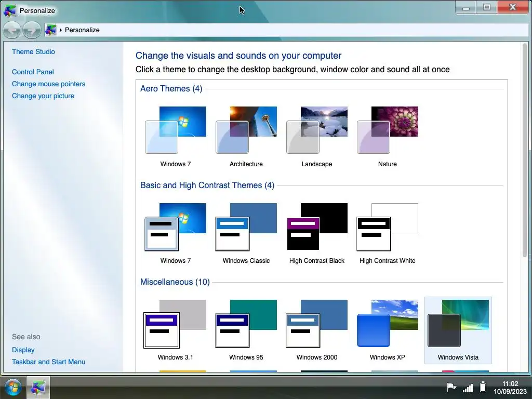The image size is (532, 399).
Task: Open the Display link under See also
Action: [23, 350]
